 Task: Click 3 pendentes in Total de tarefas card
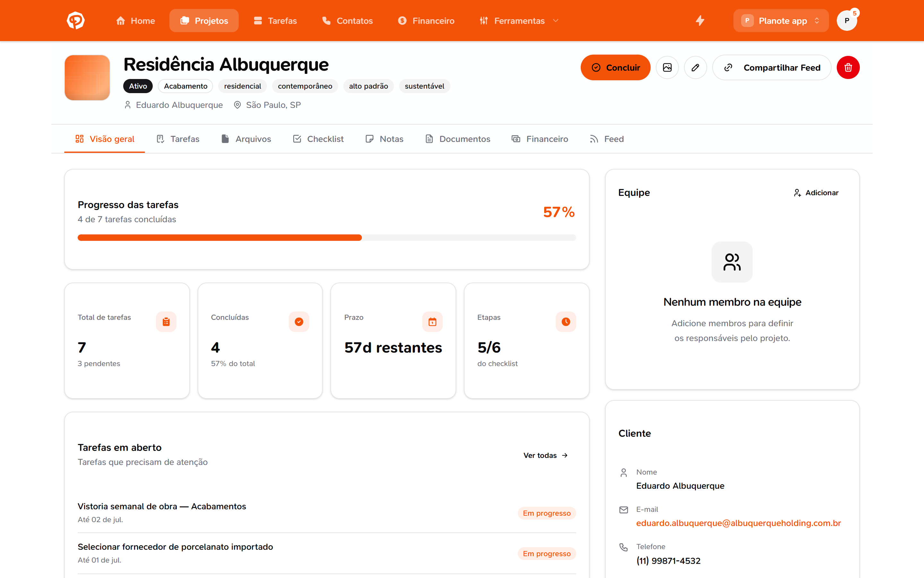99,364
